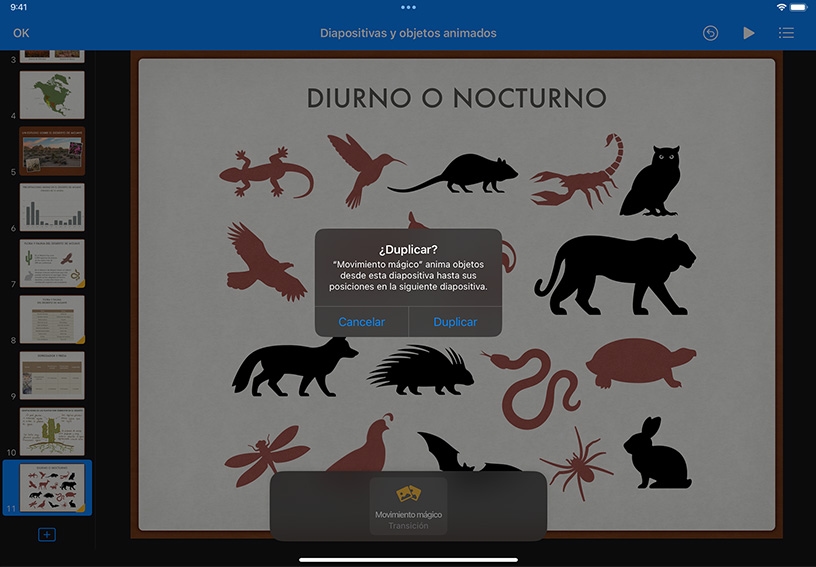Select slide 4 map thumbnail

pos(52,95)
